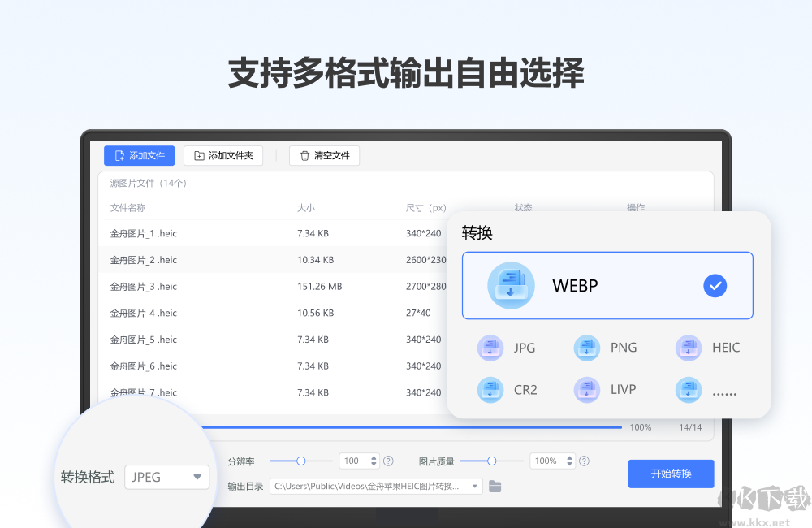Browse output folder with the folder icon
Image resolution: width=812 pixels, height=528 pixels.
coord(496,485)
